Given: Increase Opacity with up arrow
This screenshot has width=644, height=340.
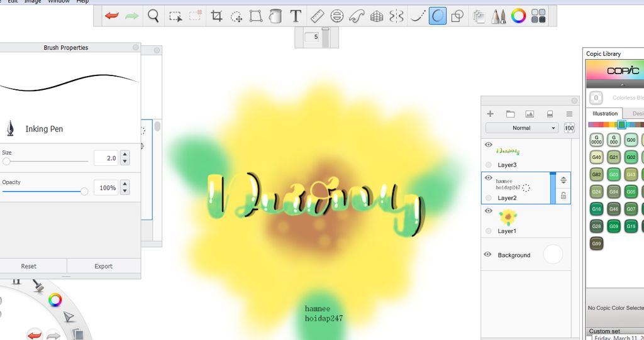Looking at the screenshot, I should pyautogui.click(x=125, y=184).
